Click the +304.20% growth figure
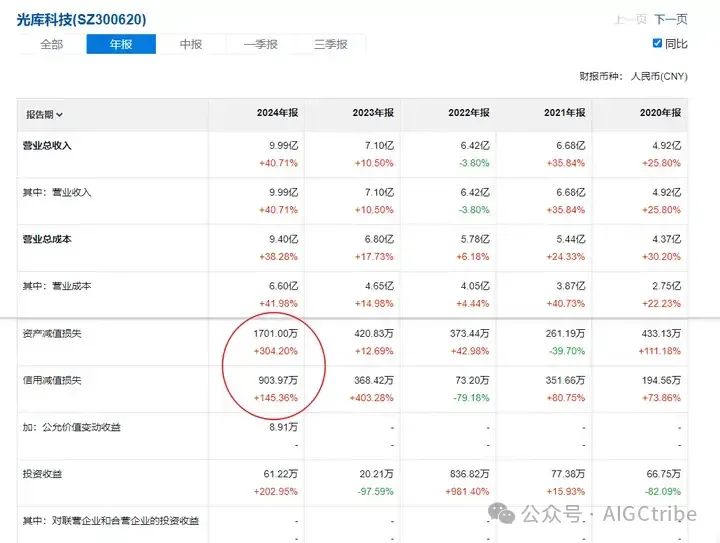 [x=276, y=351]
